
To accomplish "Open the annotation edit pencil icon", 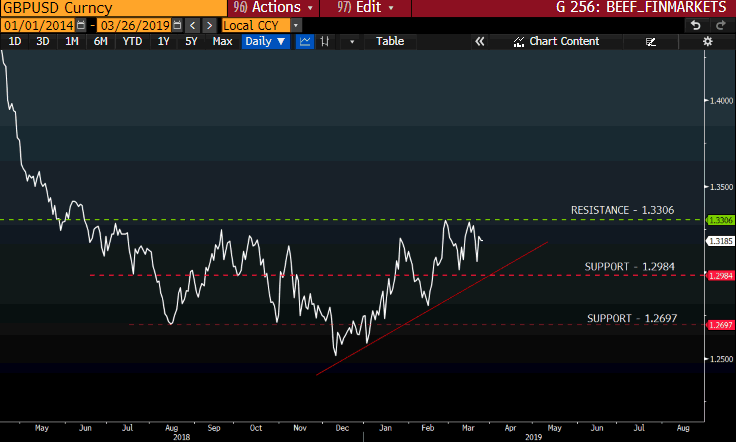I will pos(651,42).
